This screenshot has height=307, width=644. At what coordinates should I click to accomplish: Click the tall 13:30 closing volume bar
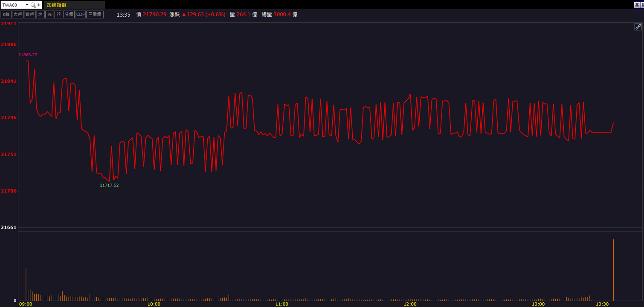613,270
